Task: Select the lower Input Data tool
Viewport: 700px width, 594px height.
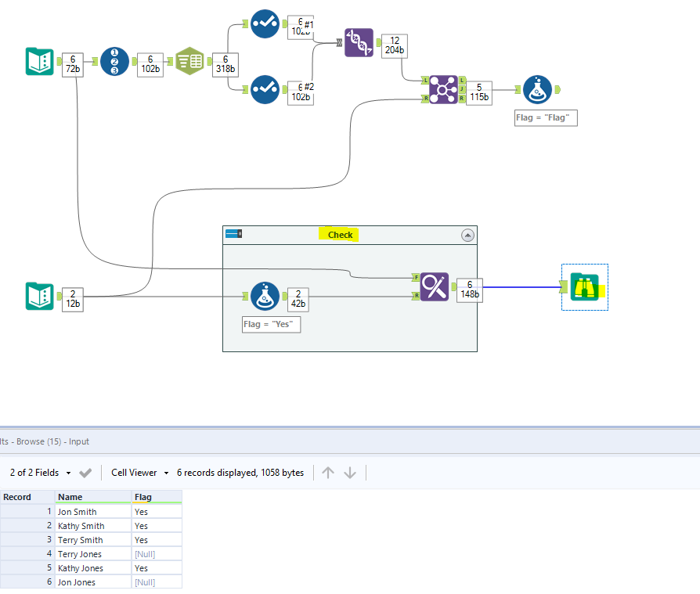Action: (40, 297)
